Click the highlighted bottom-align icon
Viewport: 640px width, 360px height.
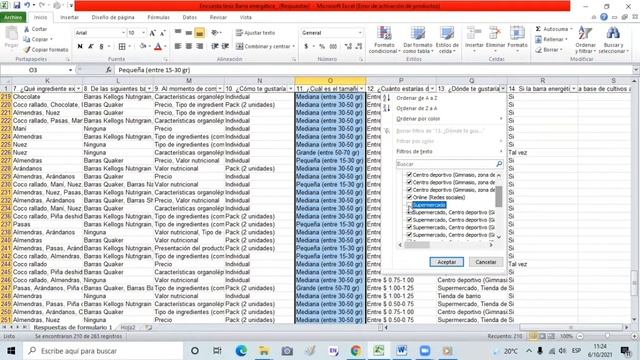click(x=200, y=33)
